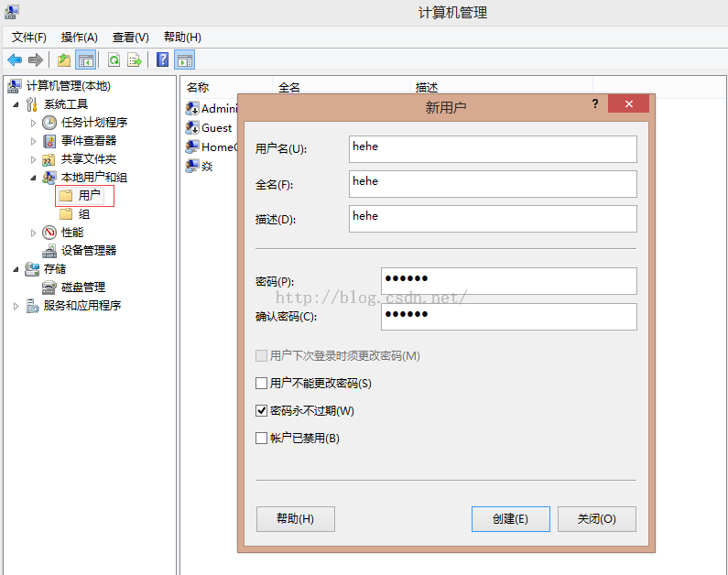Viewport: 728px width, 575px height.
Task: Select the 用户 tree item label
Action: point(89,195)
